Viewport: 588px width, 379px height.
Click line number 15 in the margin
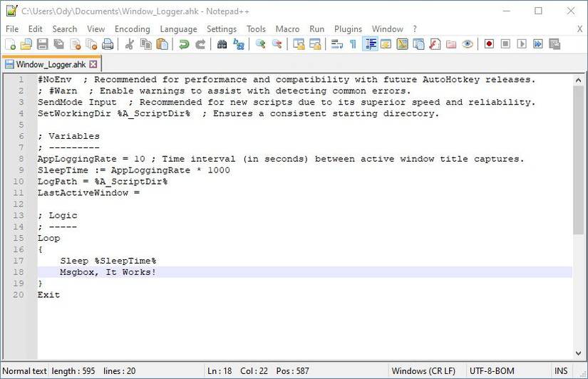18,238
